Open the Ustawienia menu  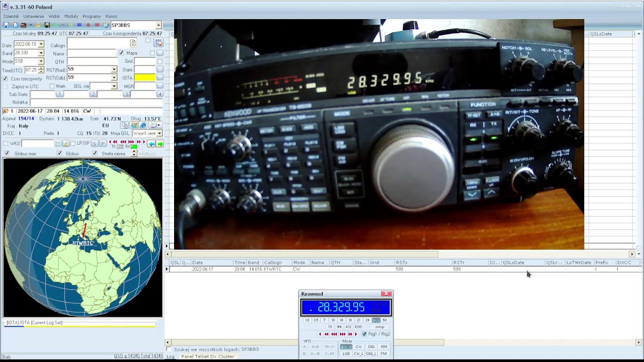pos(34,16)
